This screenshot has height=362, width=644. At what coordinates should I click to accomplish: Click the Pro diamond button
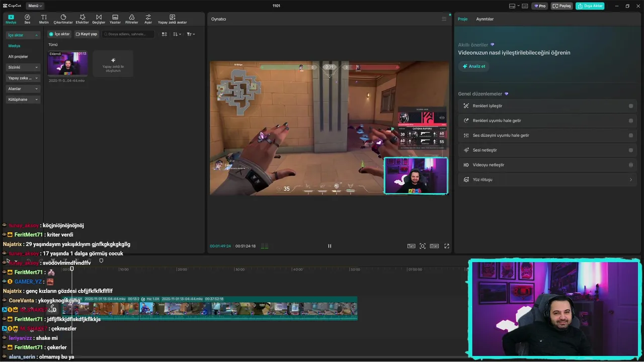click(540, 6)
